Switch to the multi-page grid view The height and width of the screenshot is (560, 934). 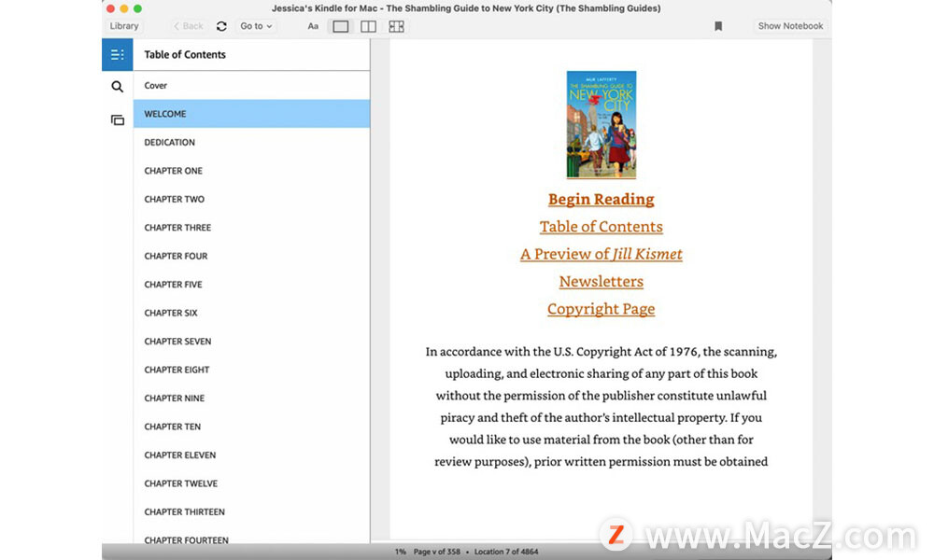(396, 26)
